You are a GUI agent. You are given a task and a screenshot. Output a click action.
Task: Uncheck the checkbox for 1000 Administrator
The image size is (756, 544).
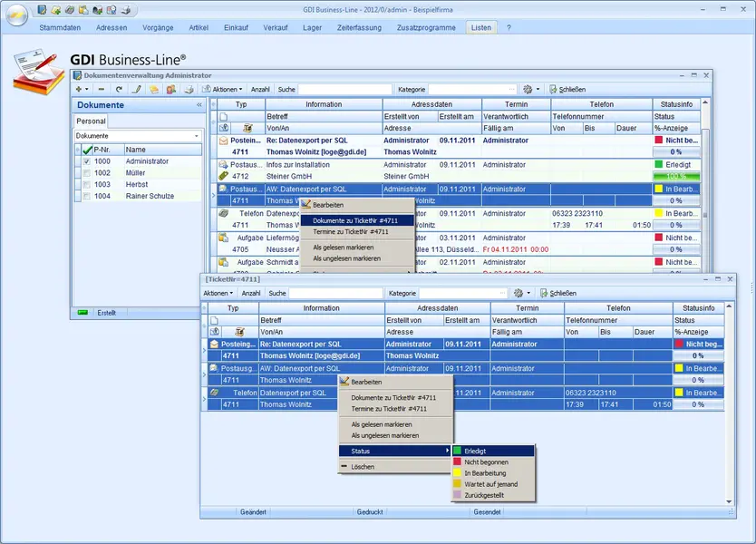[87, 161]
